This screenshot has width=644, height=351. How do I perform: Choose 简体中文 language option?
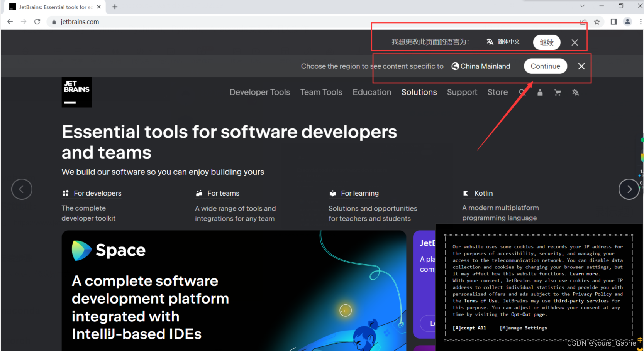click(x=503, y=42)
